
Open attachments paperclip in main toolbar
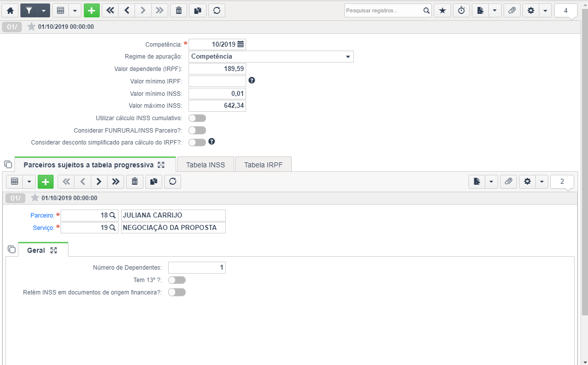click(x=512, y=10)
